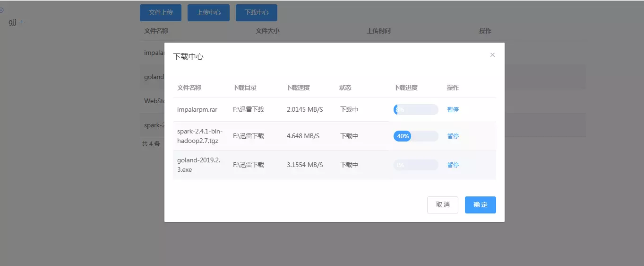Viewport: 644px width, 266px height.
Task: Click the 取消 cancel button
Action: point(442,205)
